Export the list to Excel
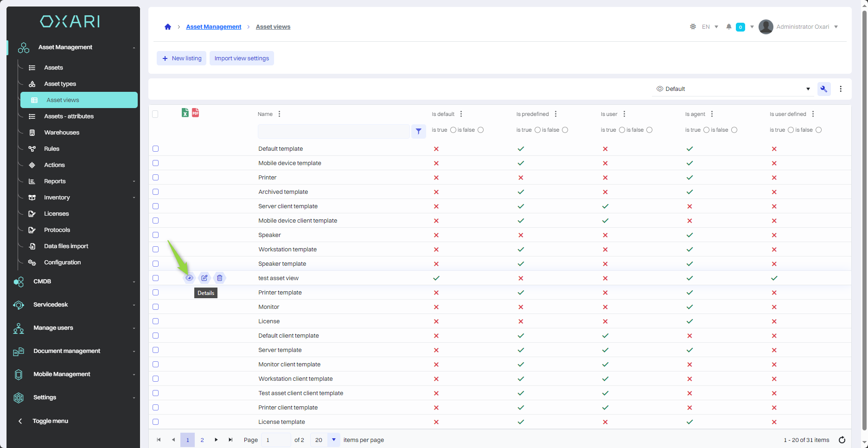This screenshot has width=868, height=448. [x=185, y=113]
